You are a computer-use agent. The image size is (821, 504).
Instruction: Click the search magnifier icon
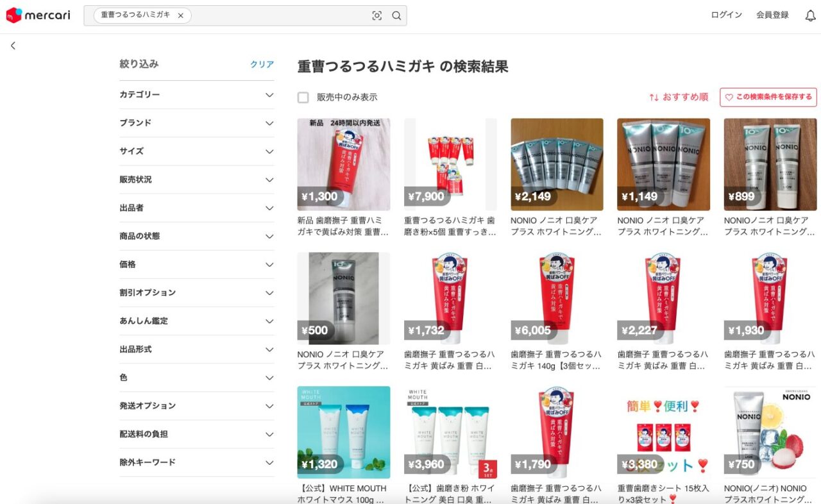coord(396,16)
